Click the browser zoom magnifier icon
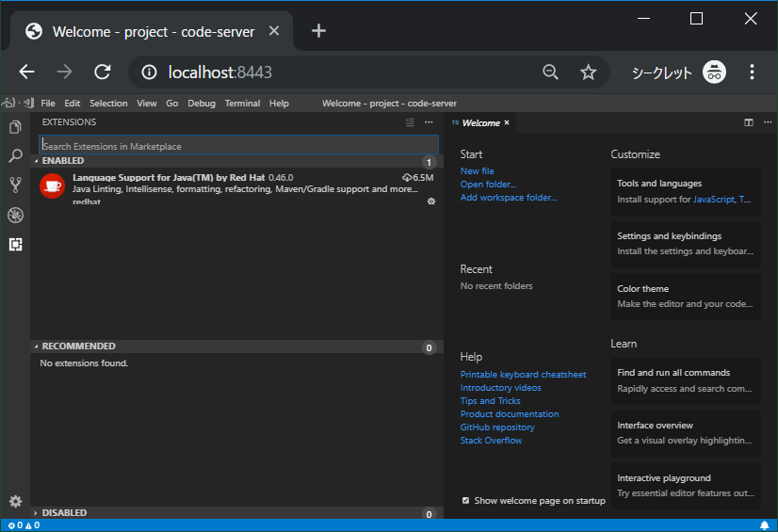 coord(550,73)
